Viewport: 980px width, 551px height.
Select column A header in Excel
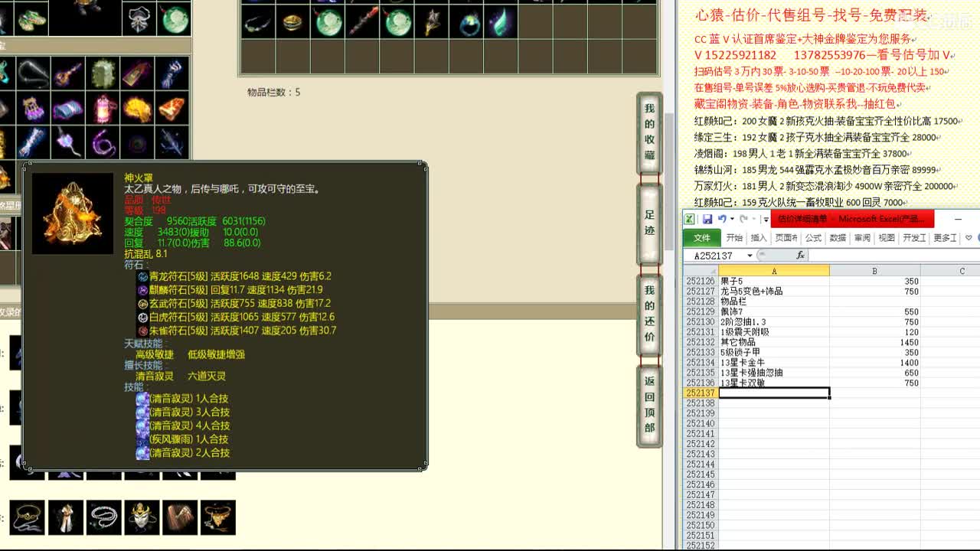pyautogui.click(x=774, y=271)
